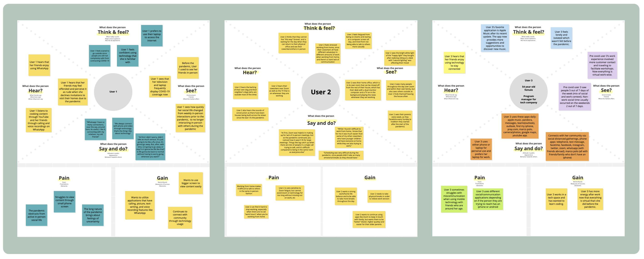Screen dimensions: 644x259
Task: Click the 'bigger screen' Gain sticky note
Action: coord(191,183)
